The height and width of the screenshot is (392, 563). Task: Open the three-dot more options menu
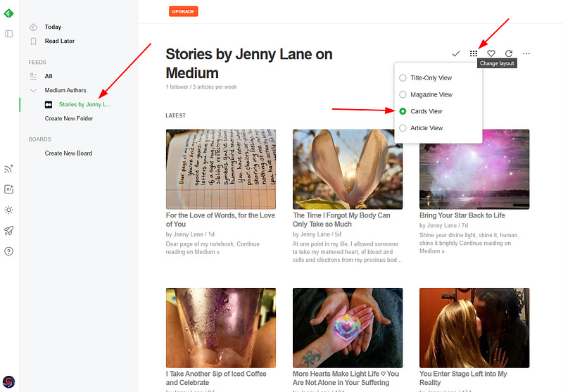pos(526,53)
